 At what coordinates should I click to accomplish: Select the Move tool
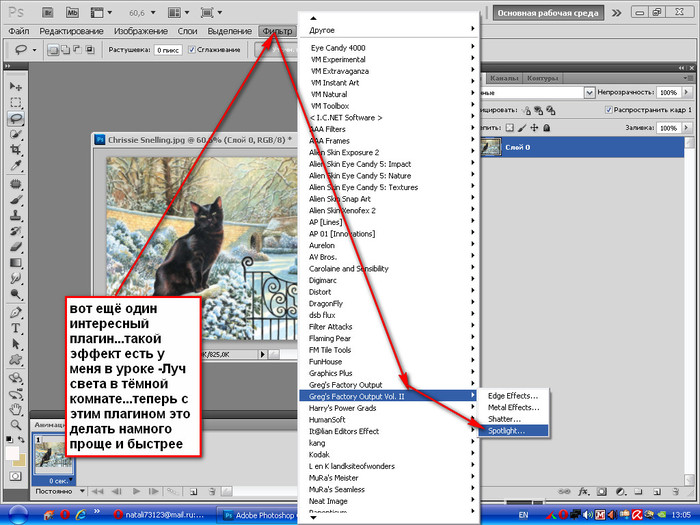(x=16, y=86)
